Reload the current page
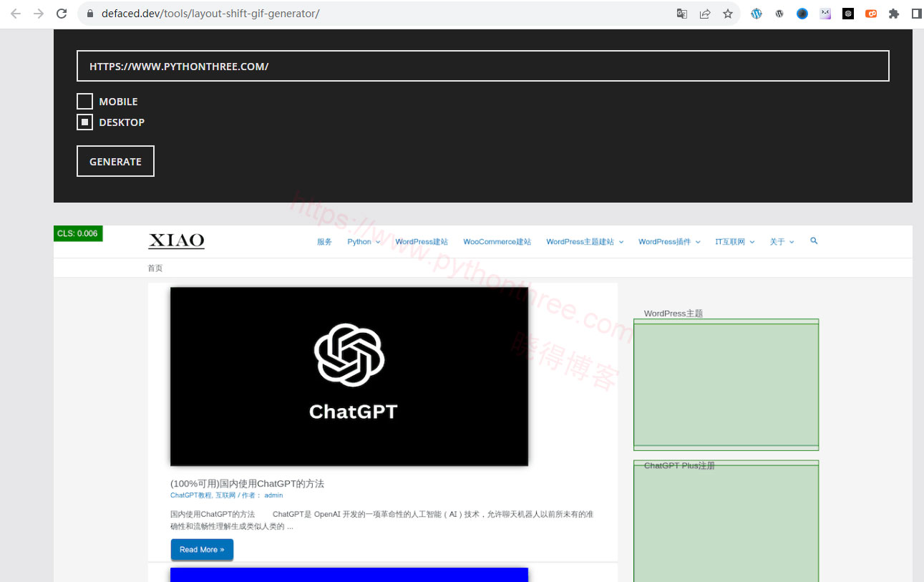 pos(62,14)
